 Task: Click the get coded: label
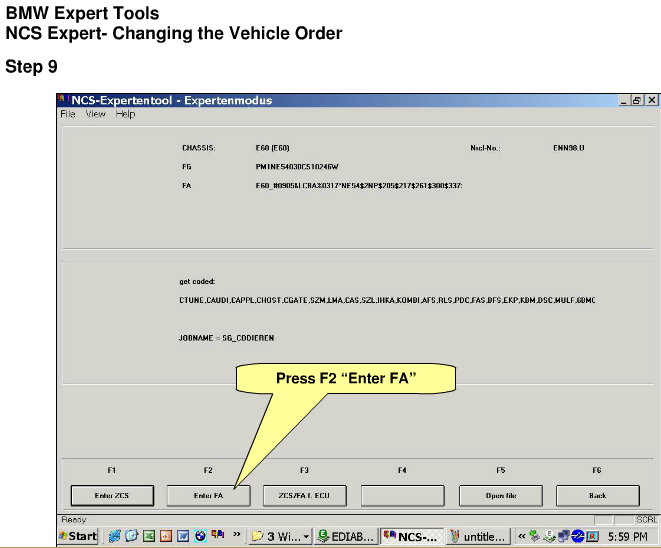197,282
